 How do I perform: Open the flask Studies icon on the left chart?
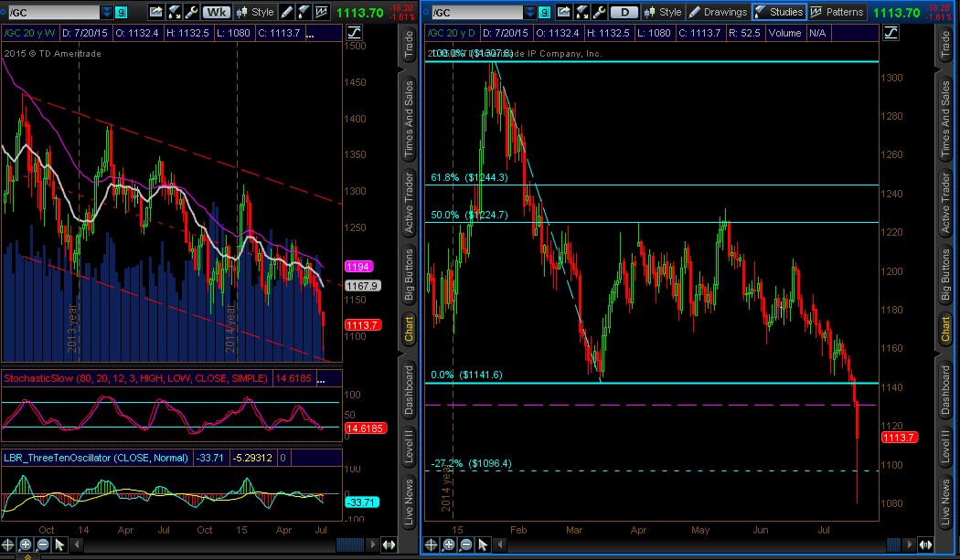pyautogui.click(x=304, y=12)
